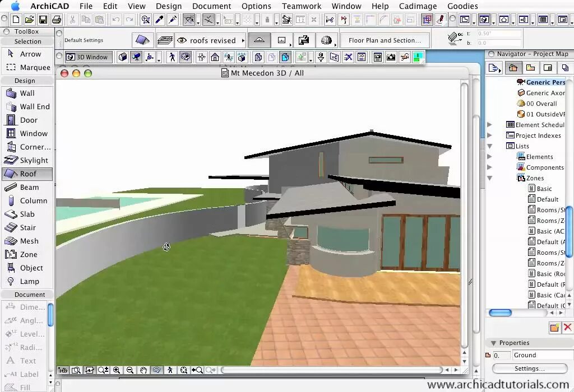Viewport: 574px width, 392px height.
Task: Select the Skylight tool
Action: [27, 160]
